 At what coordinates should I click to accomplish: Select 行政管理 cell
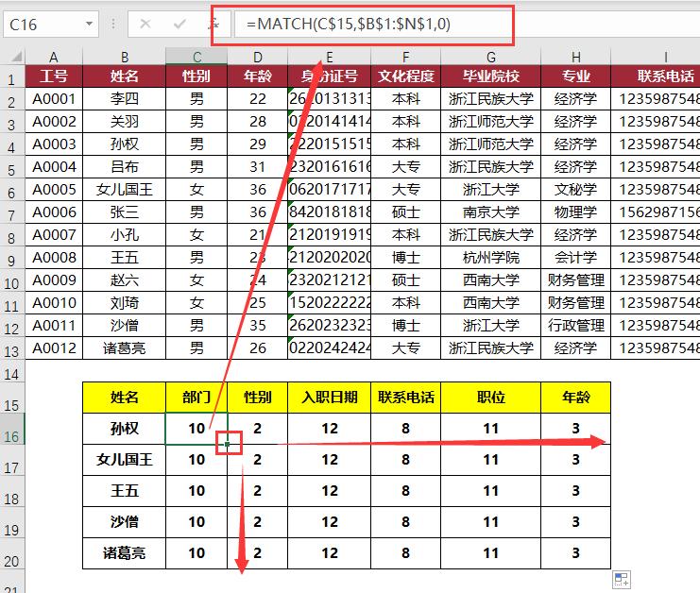pyautogui.click(x=575, y=325)
